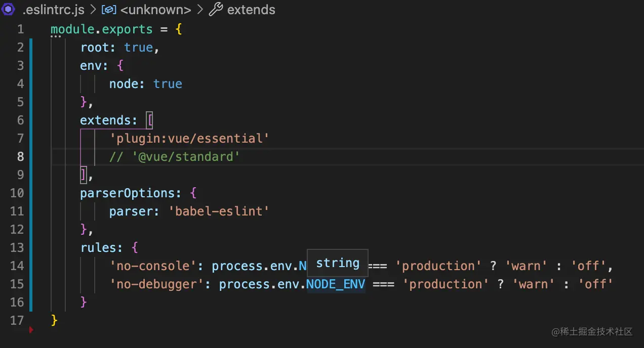The height and width of the screenshot is (348, 644).
Task: Click the 'plugin:vue/essential' string
Action: tap(189, 138)
